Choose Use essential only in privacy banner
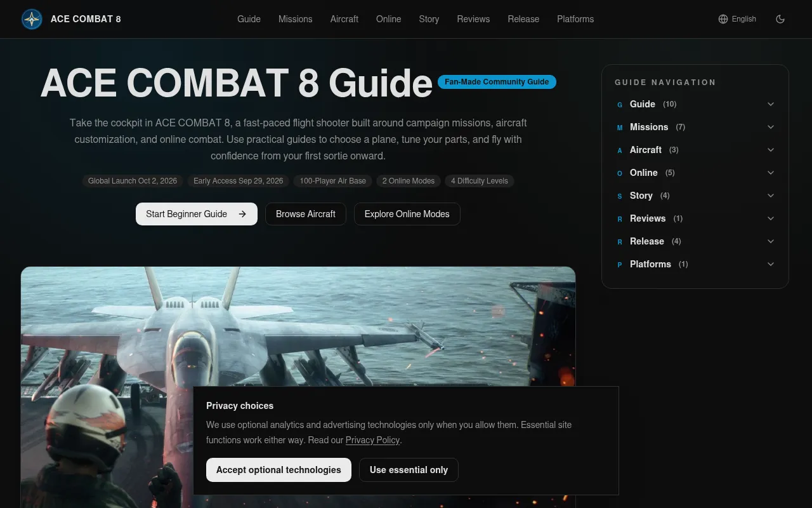This screenshot has height=508, width=812. [x=409, y=470]
